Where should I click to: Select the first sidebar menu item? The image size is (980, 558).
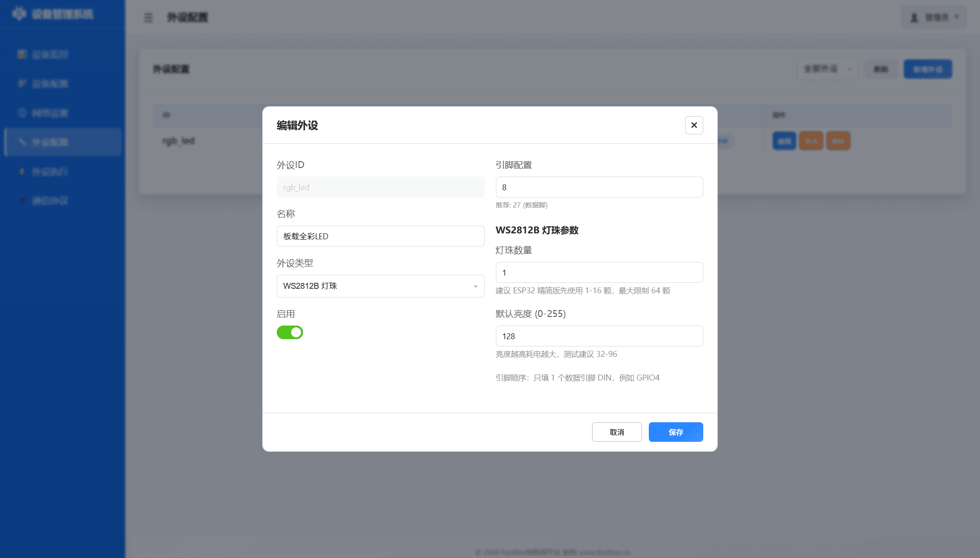coord(63,54)
